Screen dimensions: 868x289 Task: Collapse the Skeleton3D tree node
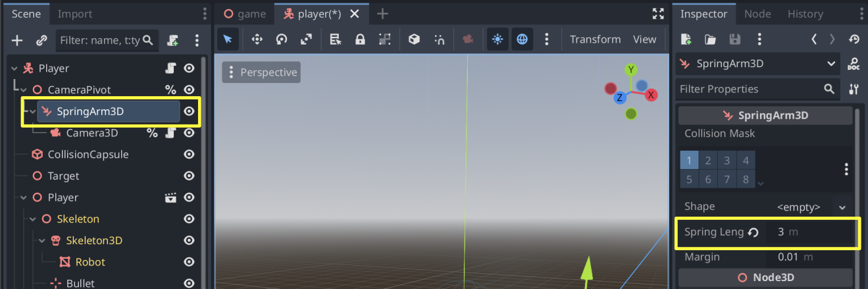coord(42,241)
